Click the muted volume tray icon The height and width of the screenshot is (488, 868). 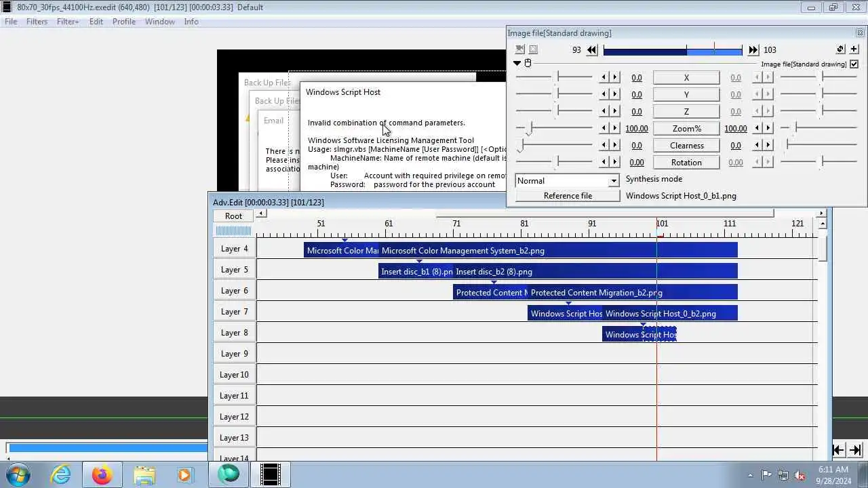[800, 475]
